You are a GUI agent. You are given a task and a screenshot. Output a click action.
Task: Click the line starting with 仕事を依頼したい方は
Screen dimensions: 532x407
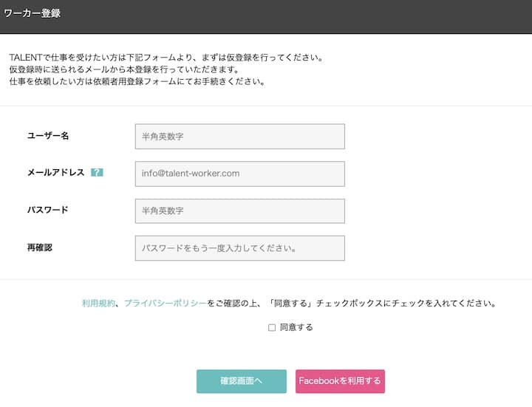(137, 81)
